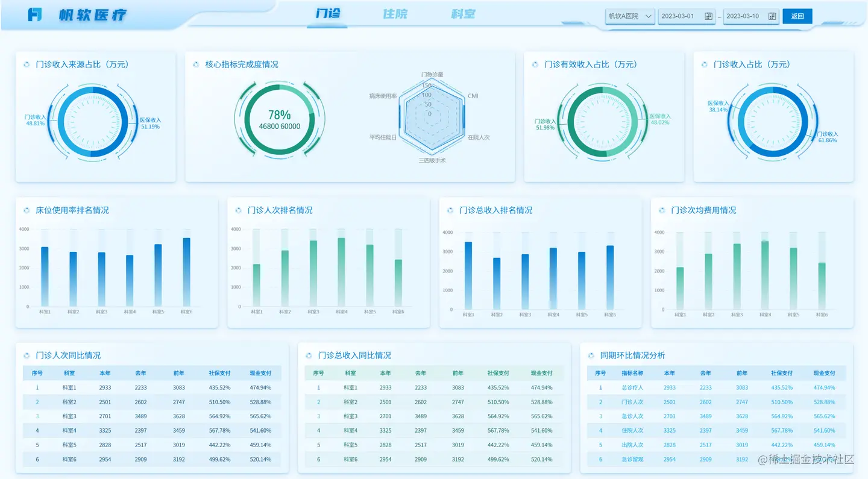Click 门诊收入 48.81% label in first donut chart

[x=35, y=120]
